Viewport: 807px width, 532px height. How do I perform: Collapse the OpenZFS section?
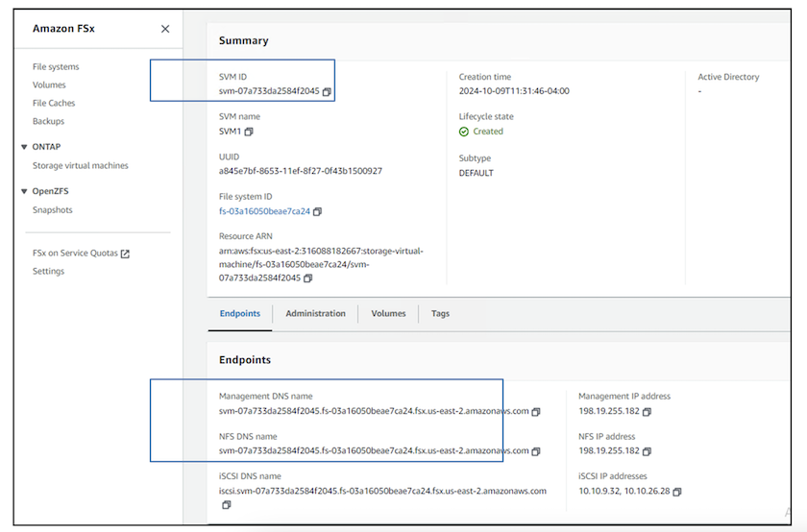click(x=24, y=191)
